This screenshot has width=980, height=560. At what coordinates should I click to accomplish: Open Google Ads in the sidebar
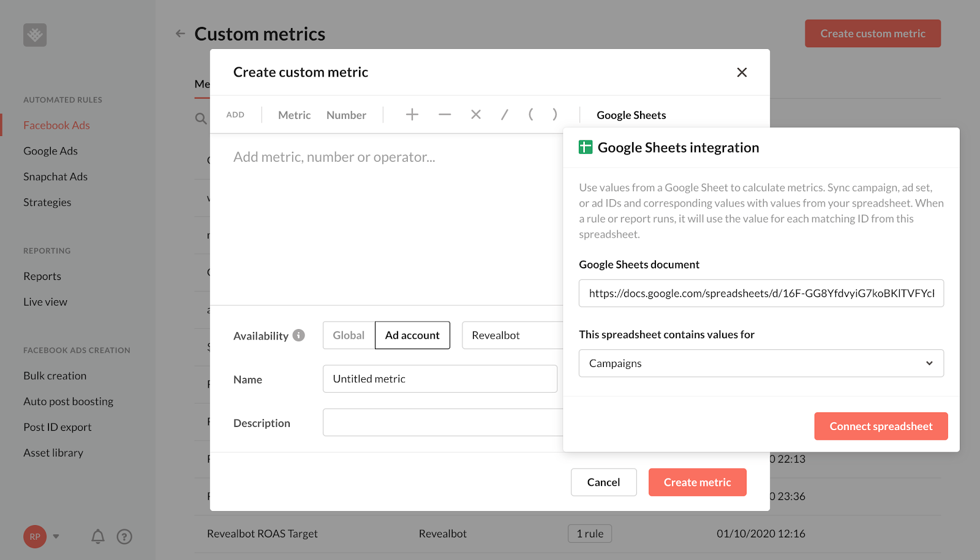(x=50, y=151)
